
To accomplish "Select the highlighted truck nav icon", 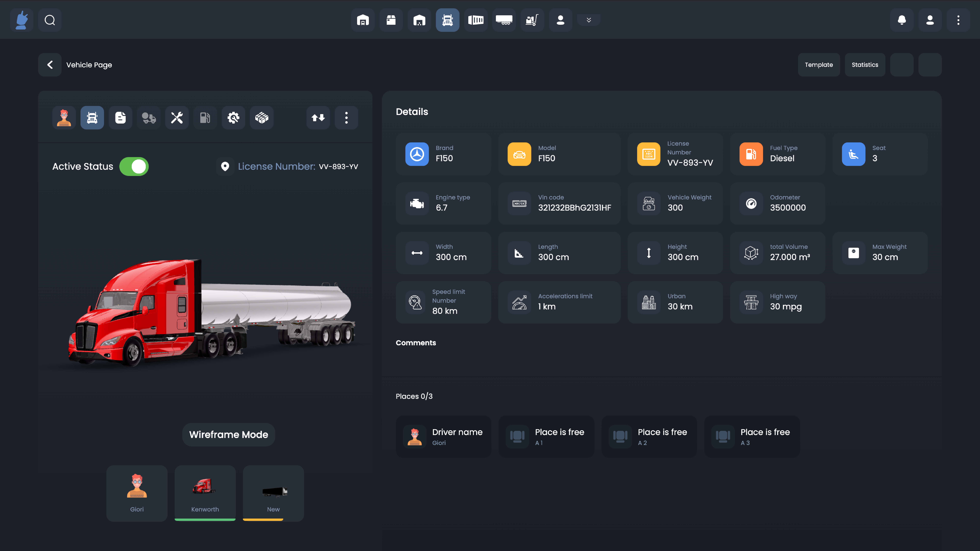I will [x=447, y=20].
